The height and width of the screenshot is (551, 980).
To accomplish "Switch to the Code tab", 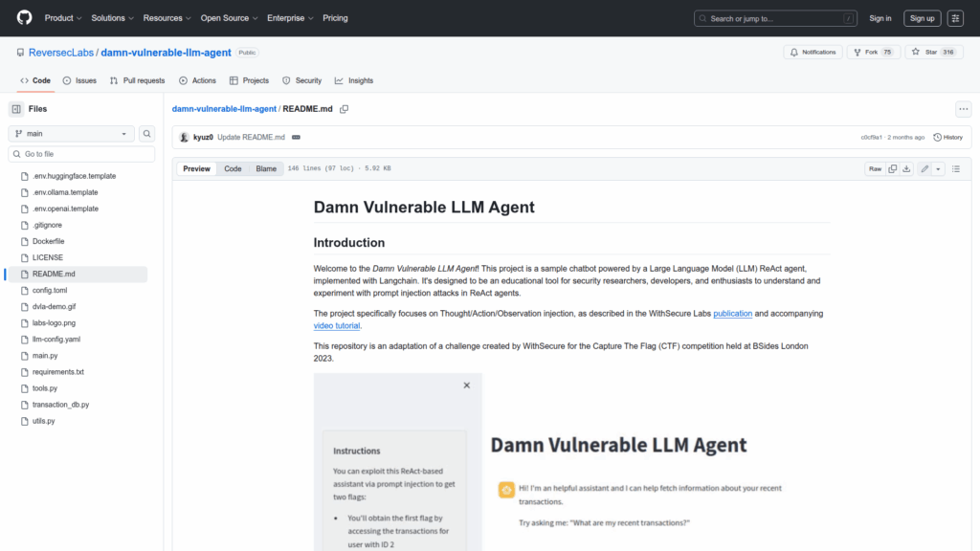I will (x=35, y=80).
